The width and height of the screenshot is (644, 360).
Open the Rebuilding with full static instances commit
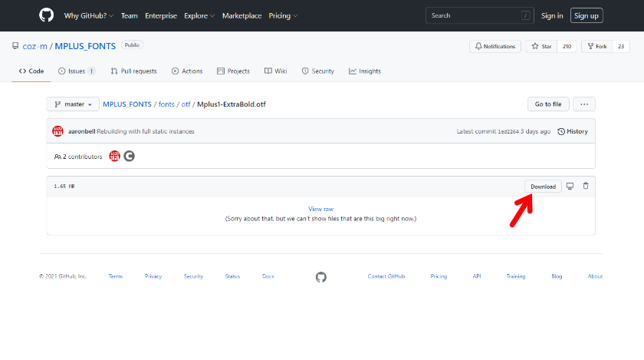(x=146, y=131)
